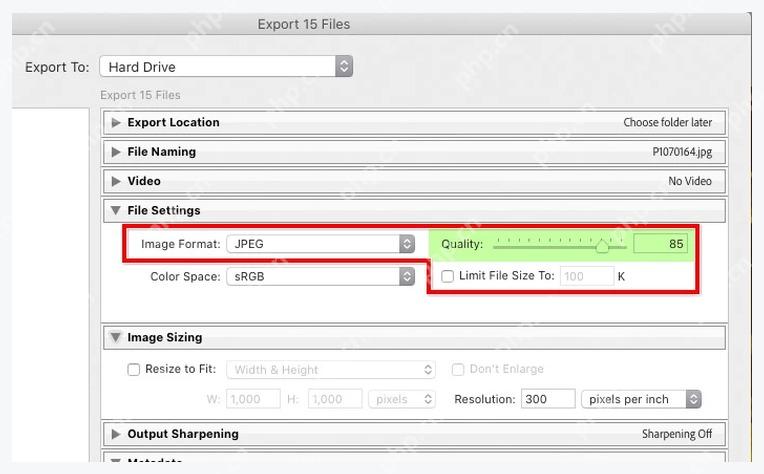The width and height of the screenshot is (764, 474).
Task: Open the pixels unit dropdown
Action: pos(402,399)
